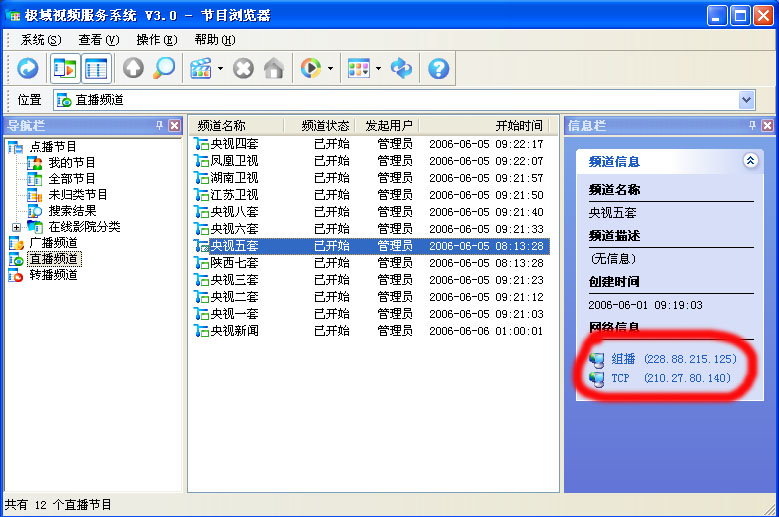Open dropdown arrow beside play icon
The image size is (779, 517).
click(x=330, y=69)
